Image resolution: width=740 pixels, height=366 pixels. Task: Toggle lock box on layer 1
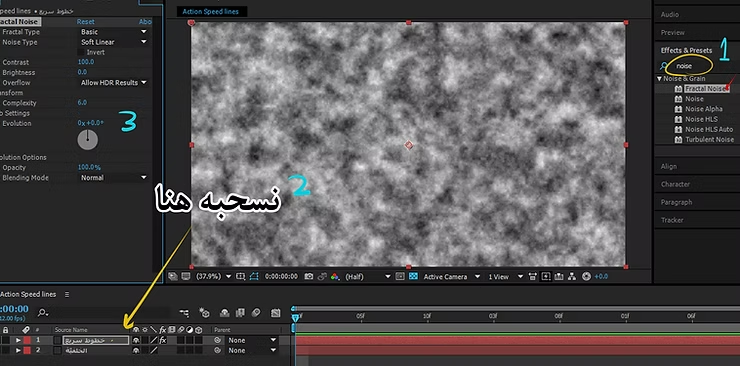click(x=6, y=340)
